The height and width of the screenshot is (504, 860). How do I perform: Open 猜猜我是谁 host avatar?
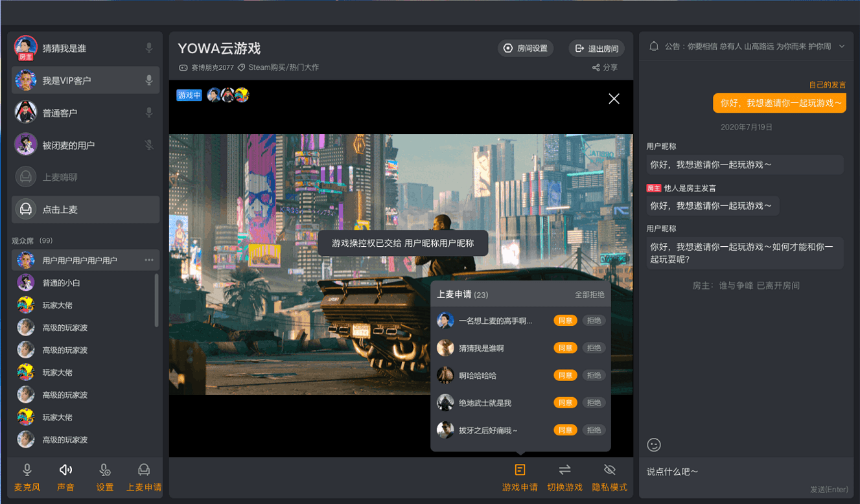[25, 47]
